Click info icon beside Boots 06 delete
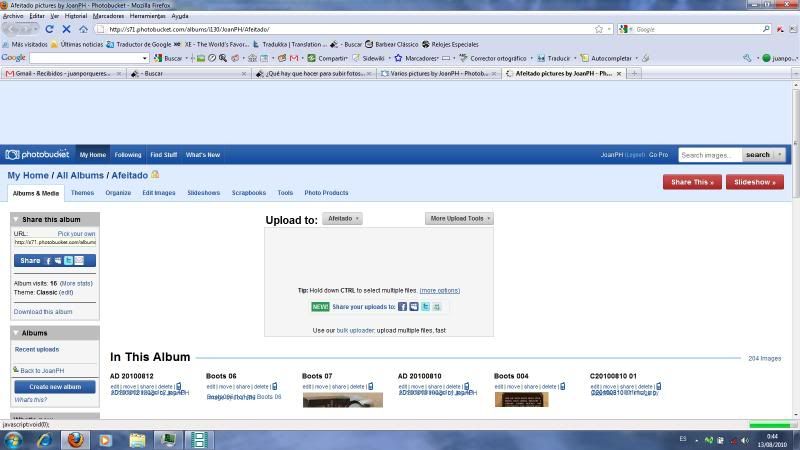Viewport: 800px width, 450px height. (x=274, y=386)
